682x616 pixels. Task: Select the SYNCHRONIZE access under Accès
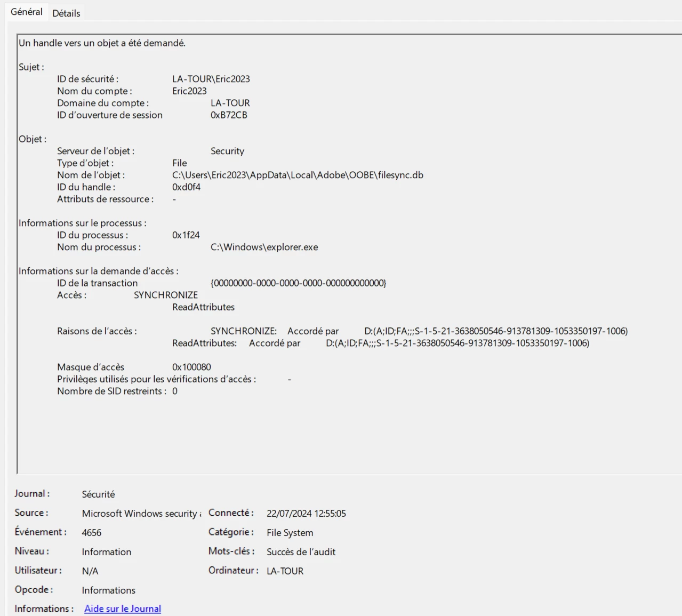(x=165, y=295)
